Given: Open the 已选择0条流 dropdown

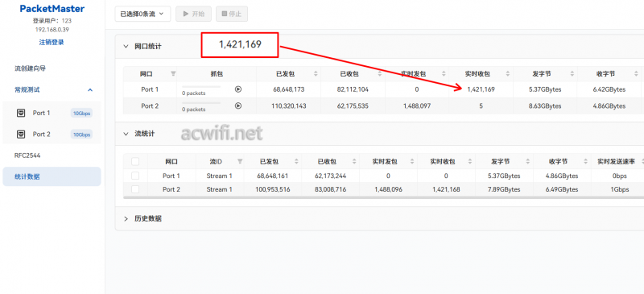Looking at the screenshot, I should click(x=142, y=14).
